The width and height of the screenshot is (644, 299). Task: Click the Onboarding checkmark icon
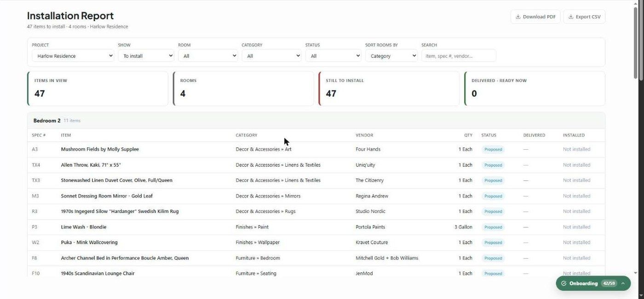(x=563, y=283)
